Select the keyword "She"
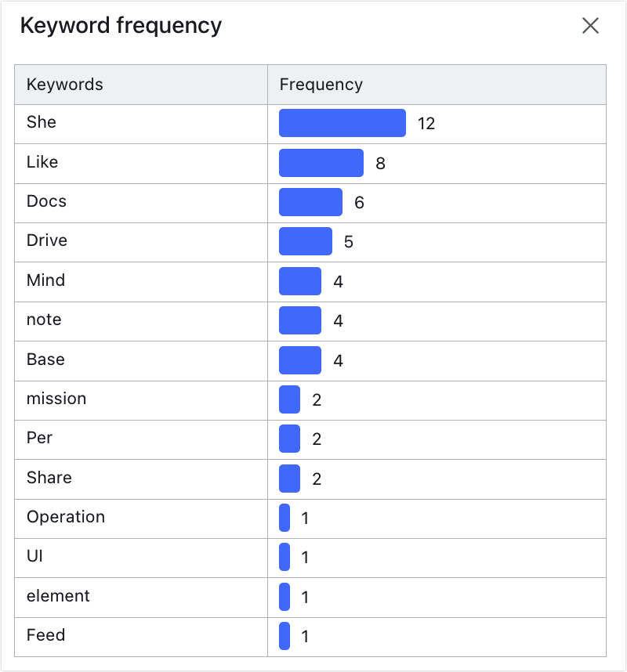This screenshot has height=672, width=627. coord(42,123)
